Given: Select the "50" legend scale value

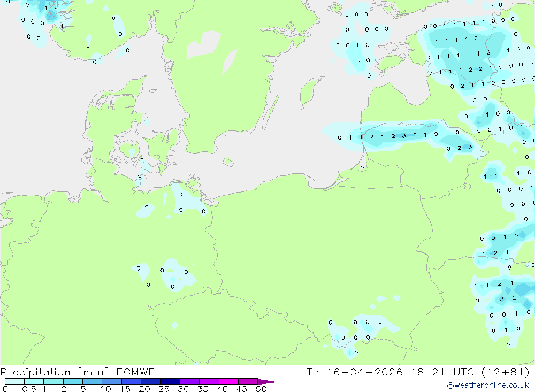Looking at the screenshot, I should 261,389.
